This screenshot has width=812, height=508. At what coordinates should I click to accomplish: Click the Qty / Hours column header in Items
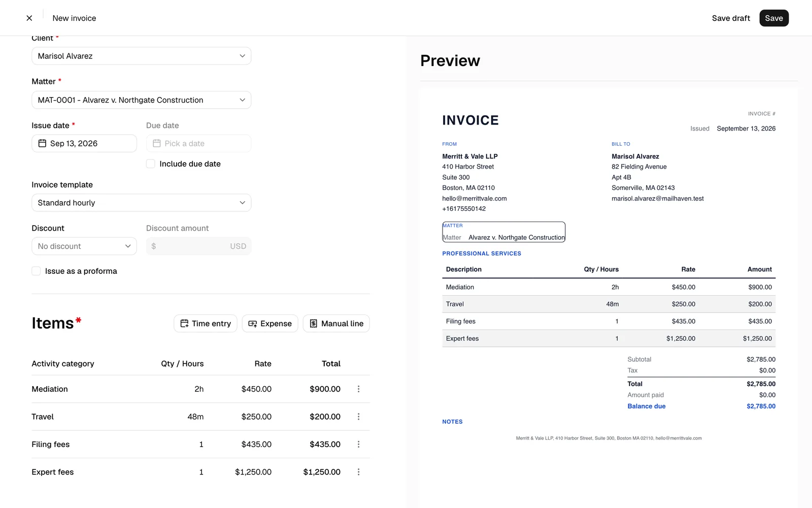click(182, 364)
